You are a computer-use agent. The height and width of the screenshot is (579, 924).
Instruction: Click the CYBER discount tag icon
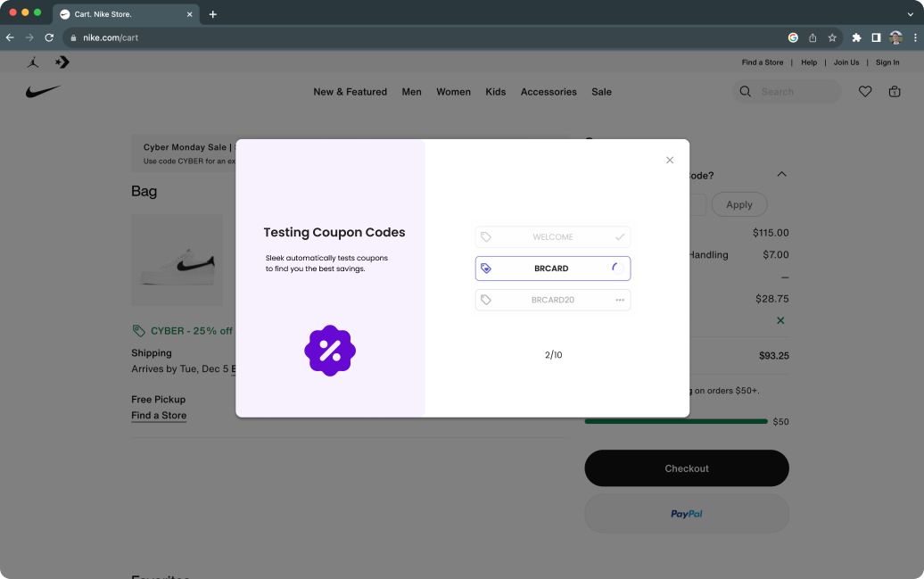click(x=138, y=331)
